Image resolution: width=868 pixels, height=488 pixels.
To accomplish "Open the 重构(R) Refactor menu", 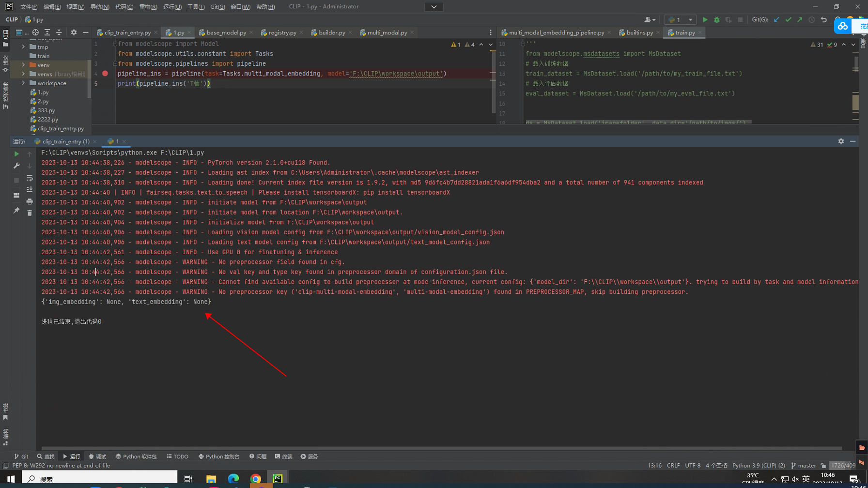I will pos(148,7).
